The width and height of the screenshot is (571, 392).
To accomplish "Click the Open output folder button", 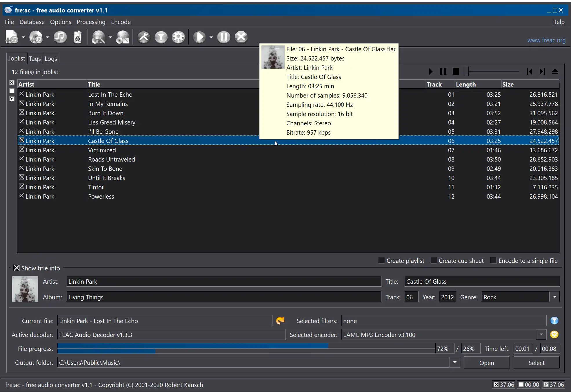I will [x=487, y=362].
